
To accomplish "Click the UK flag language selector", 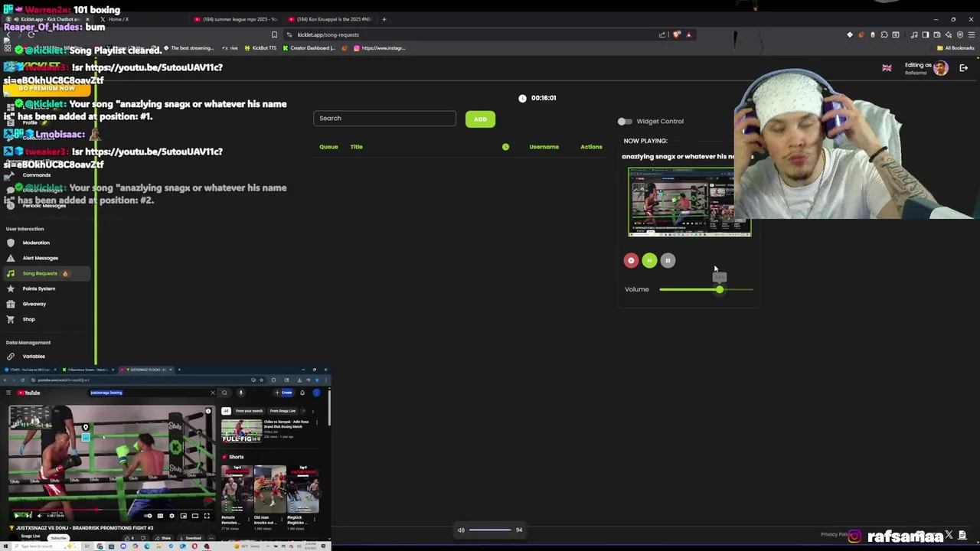I will click(x=887, y=68).
